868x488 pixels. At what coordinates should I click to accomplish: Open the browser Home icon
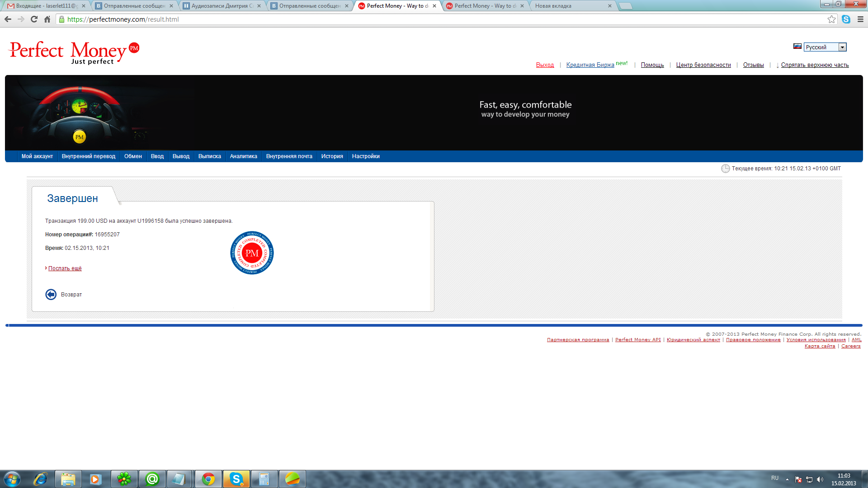[47, 19]
